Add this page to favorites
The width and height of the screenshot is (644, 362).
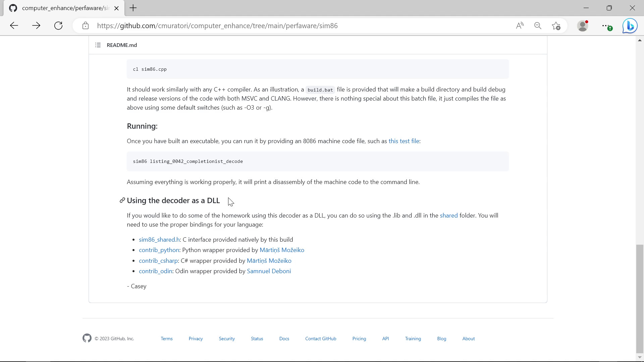(x=556, y=25)
